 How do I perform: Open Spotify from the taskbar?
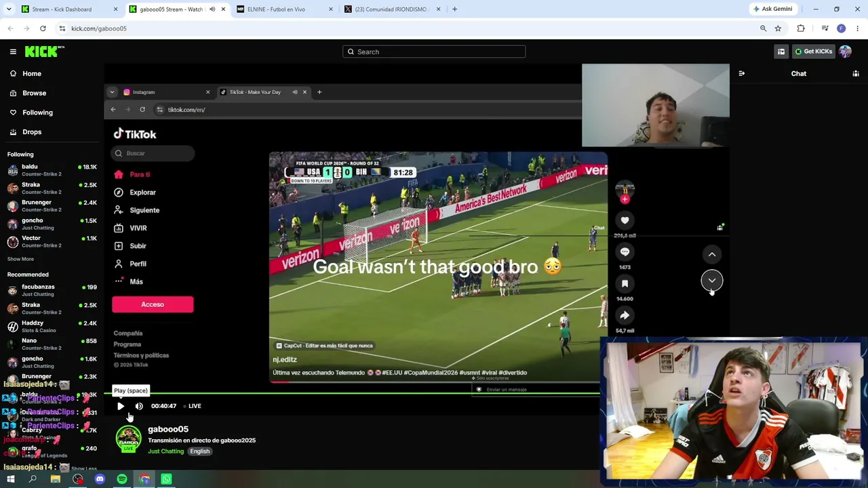pyautogui.click(x=122, y=479)
